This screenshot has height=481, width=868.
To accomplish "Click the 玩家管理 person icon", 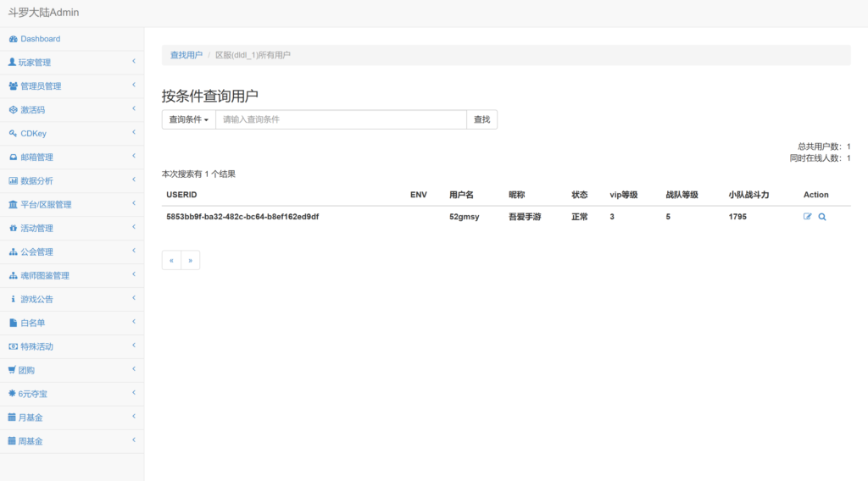I will [12, 63].
